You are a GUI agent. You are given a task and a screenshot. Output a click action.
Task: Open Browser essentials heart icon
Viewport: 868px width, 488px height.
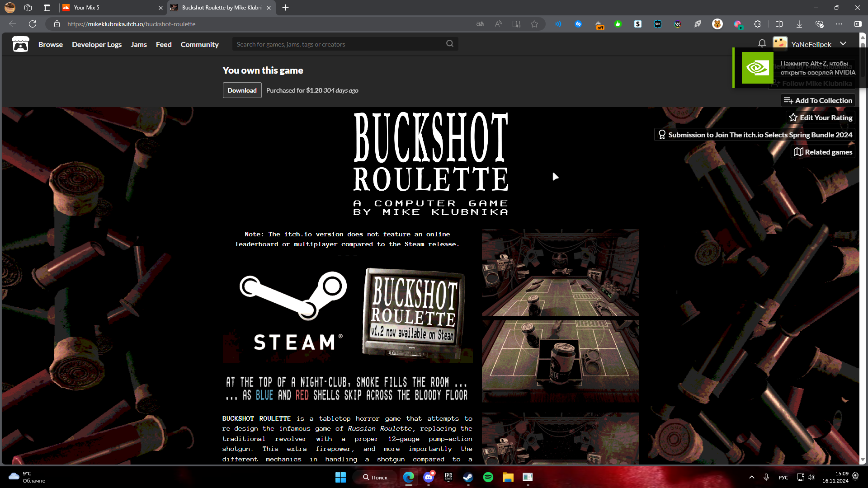(819, 24)
